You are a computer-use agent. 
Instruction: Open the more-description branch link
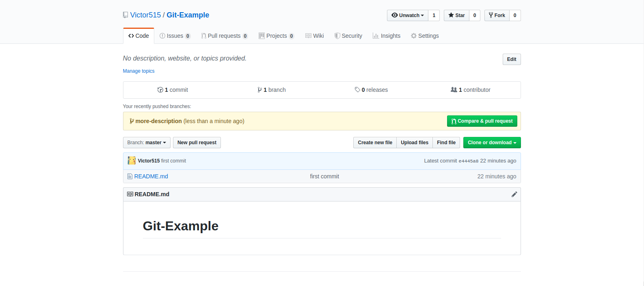tap(158, 121)
